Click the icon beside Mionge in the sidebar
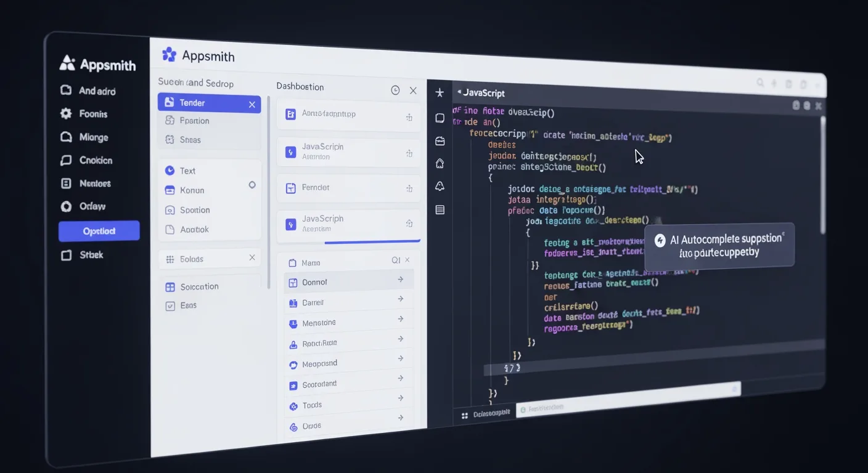 click(66, 137)
